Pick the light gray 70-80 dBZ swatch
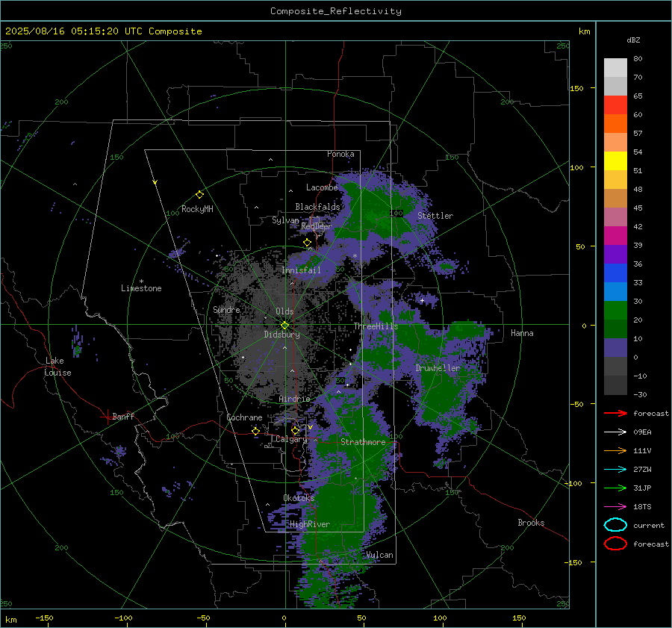 [615, 68]
